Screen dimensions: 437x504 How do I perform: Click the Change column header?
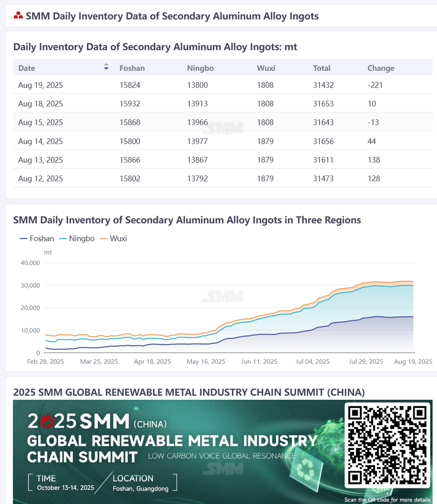coord(381,68)
